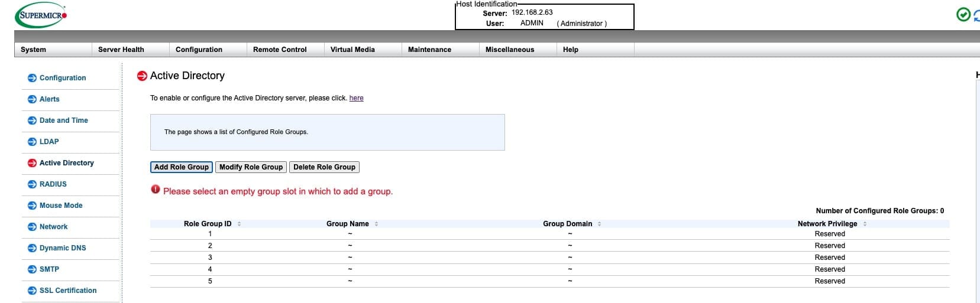Click the red Active Directory sidebar icon
980x303 pixels.
pyautogui.click(x=32, y=163)
